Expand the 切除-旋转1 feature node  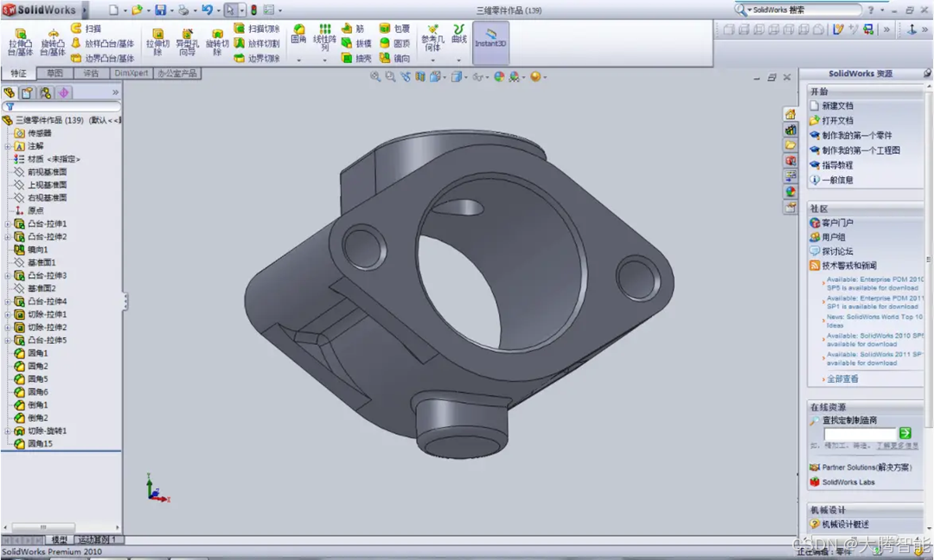[x=7, y=431]
